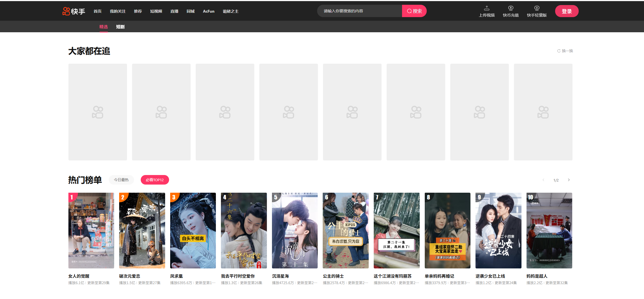Click first placeholder card in 大家都在追
The image size is (644, 299).
point(98,112)
